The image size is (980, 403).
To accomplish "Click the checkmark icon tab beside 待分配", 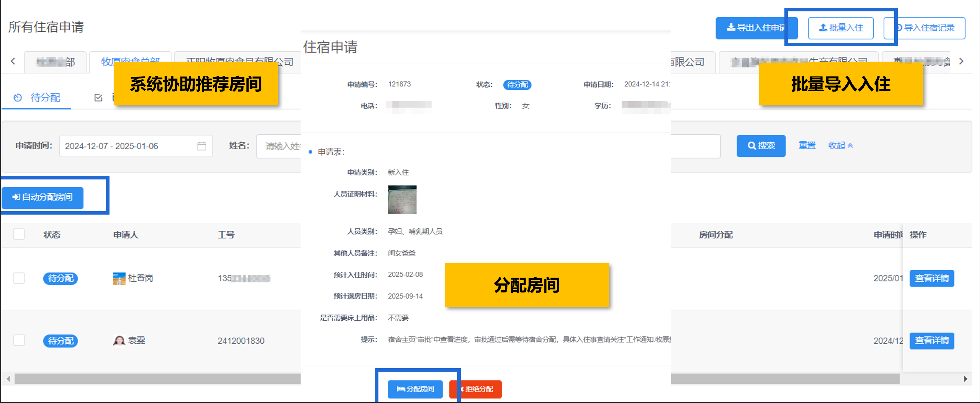I will coord(98,98).
